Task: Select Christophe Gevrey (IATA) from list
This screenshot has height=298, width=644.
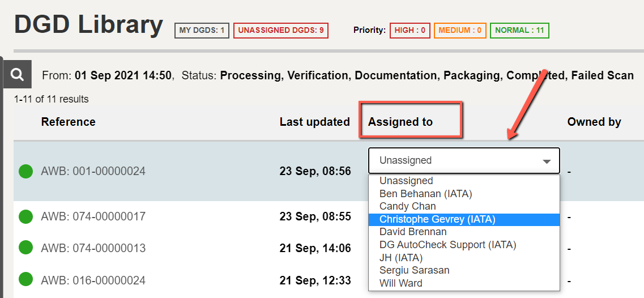Action: click(437, 219)
